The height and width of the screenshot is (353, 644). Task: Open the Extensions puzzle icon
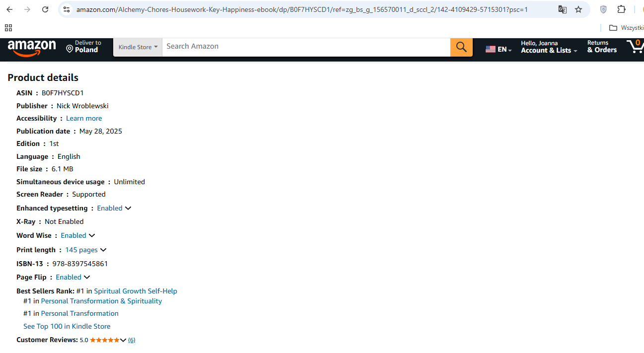point(621,9)
